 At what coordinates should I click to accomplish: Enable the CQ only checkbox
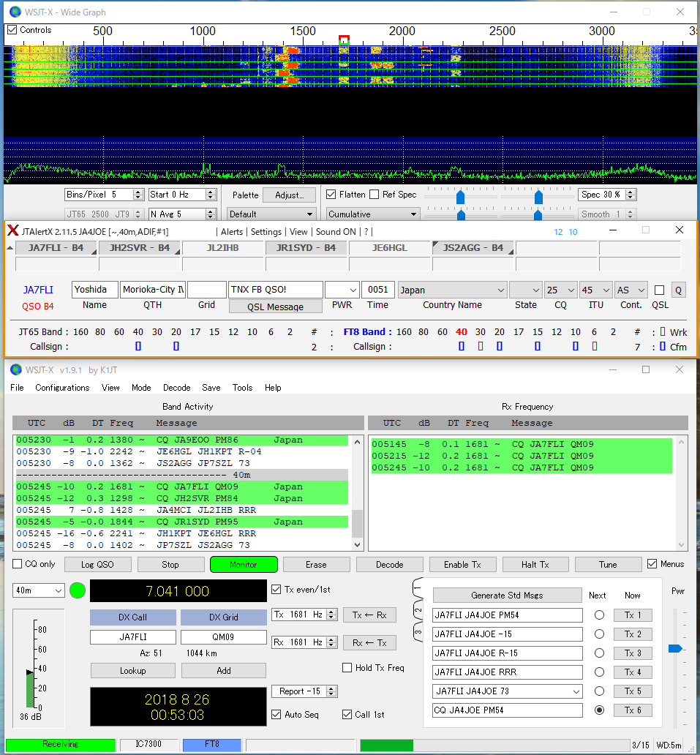tap(18, 564)
